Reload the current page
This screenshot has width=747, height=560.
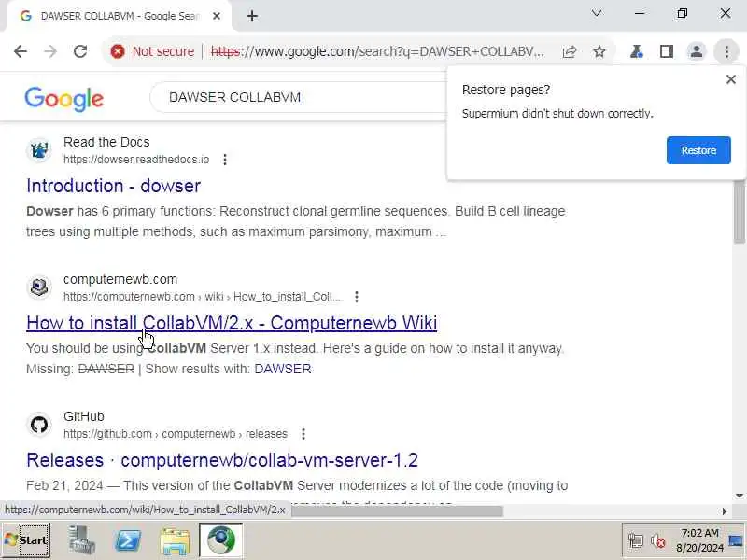tap(80, 51)
